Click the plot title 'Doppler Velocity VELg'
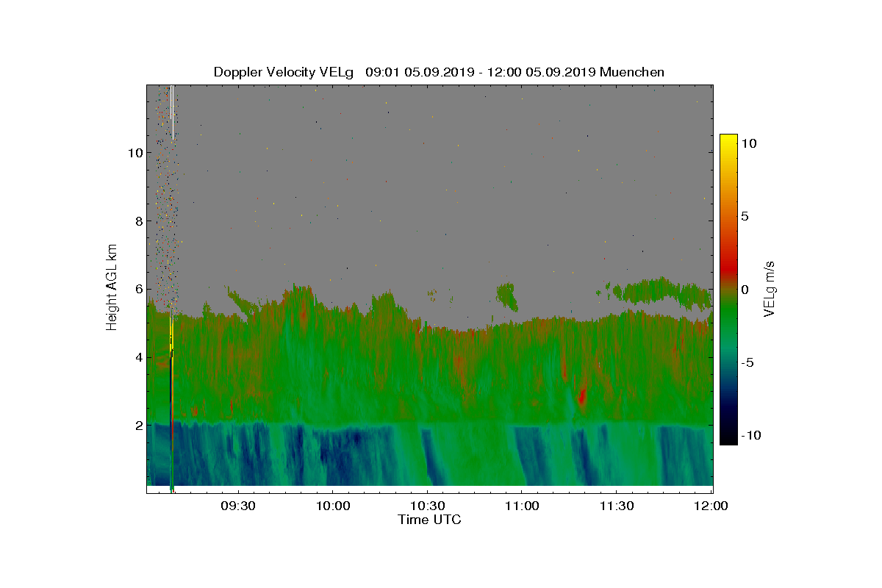This screenshot has width=882, height=588. 284,72
